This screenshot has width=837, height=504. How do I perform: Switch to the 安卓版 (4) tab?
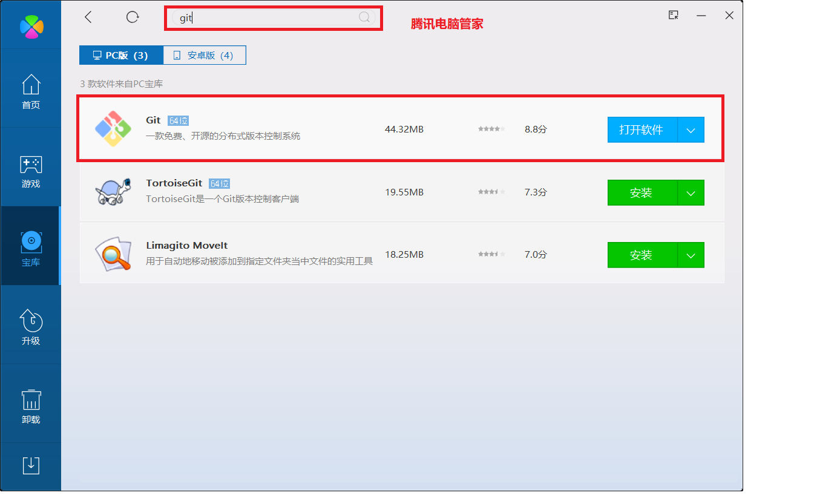coord(205,55)
